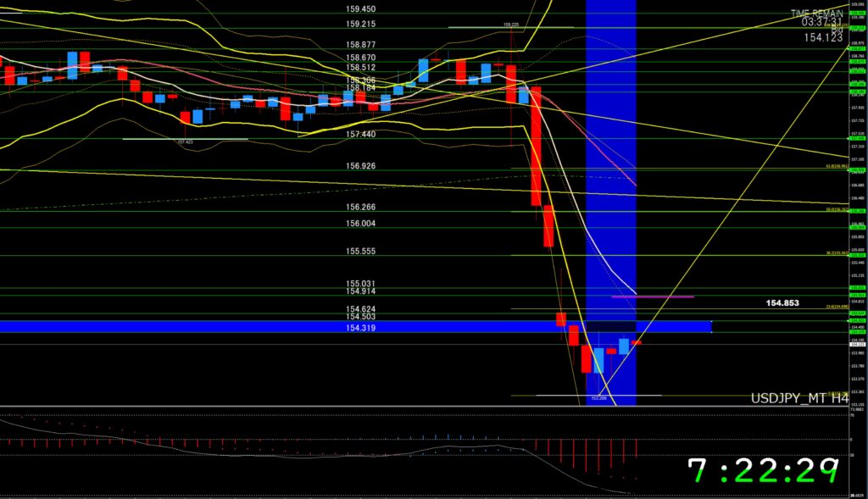
Task: Click the 159.225 swing high marker
Action: (510, 25)
